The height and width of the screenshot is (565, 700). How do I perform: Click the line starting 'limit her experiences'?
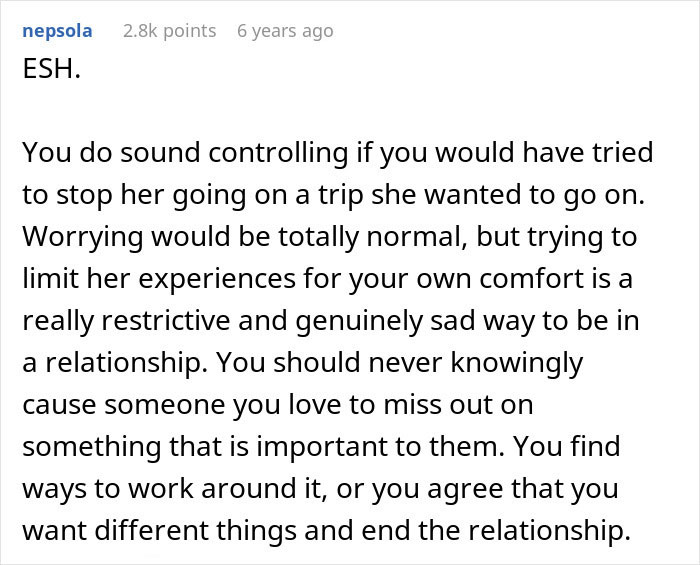coord(331,279)
